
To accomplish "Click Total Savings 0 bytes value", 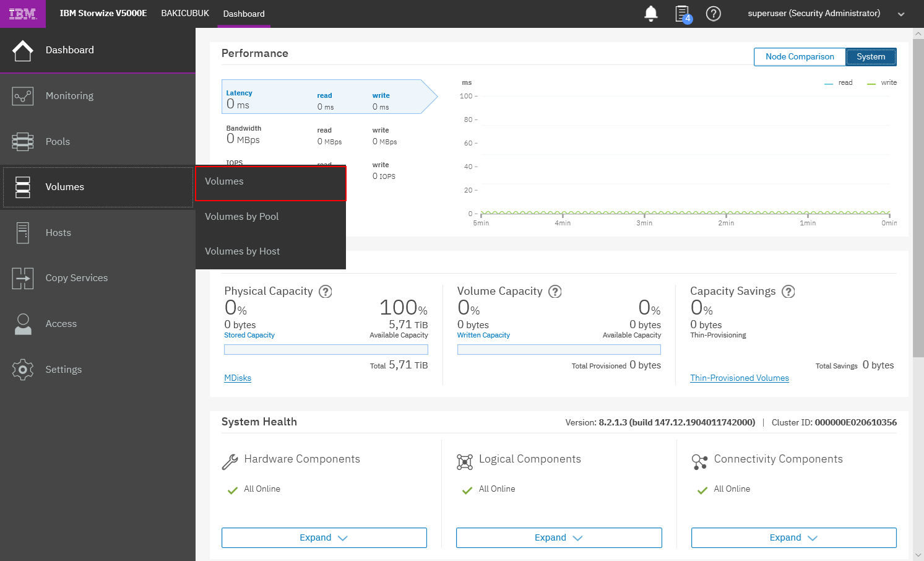I will tap(855, 365).
